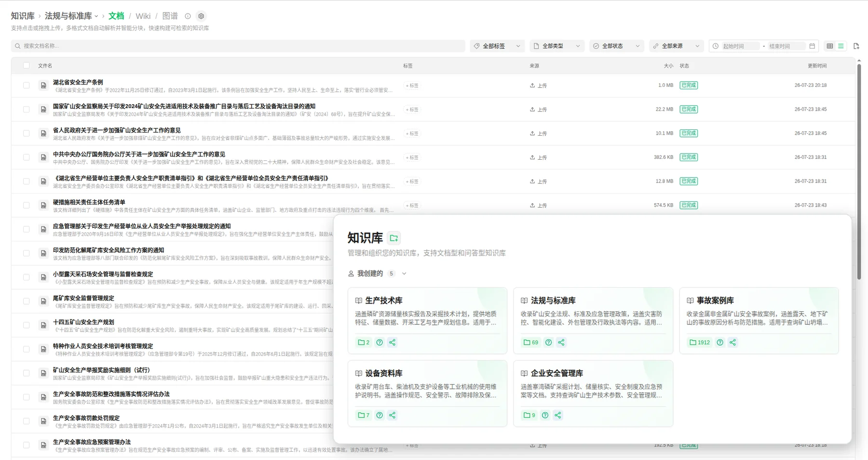Image resolution: width=868 pixels, height=460 pixels.
Task: Open the 全部状态 filter dropdown
Action: click(617, 46)
